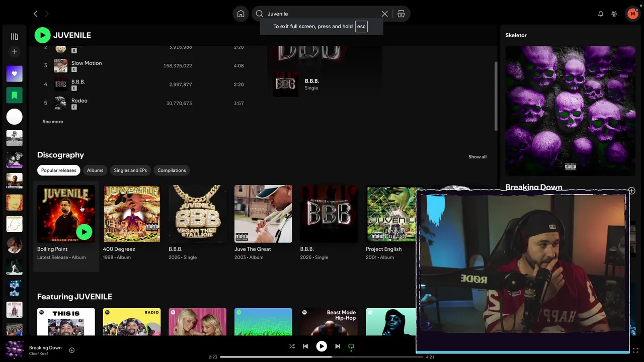
Task: Open the white circle playlist in sidebar
Action: pyautogui.click(x=15, y=117)
